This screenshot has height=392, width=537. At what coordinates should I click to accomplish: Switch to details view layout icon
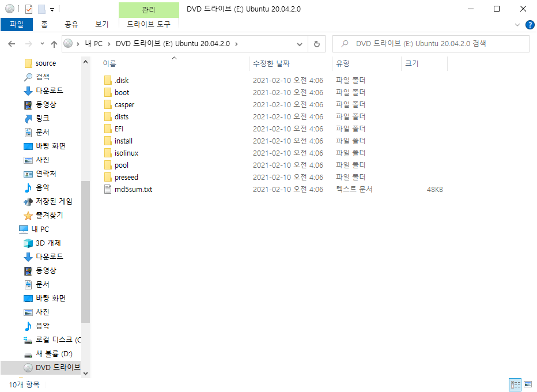tap(515, 385)
